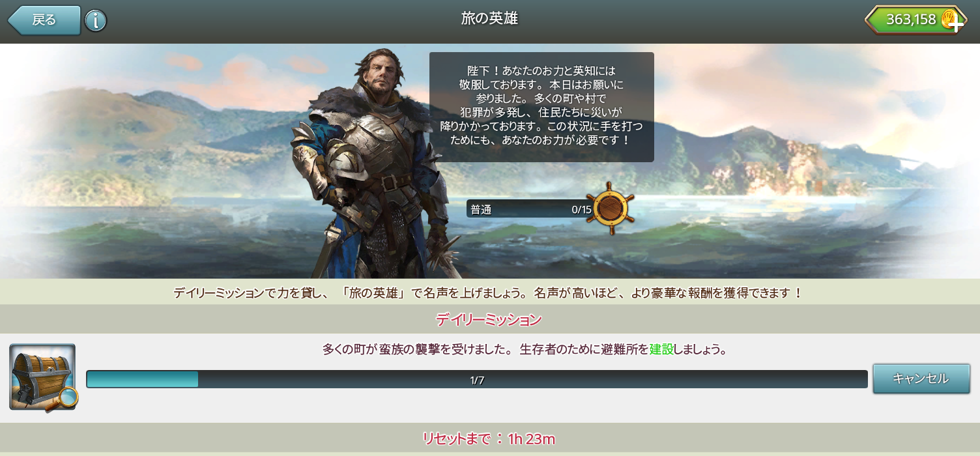Click the 0/15 counter on reputation bar
The height and width of the screenshot is (456, 980).
point(581,210)
